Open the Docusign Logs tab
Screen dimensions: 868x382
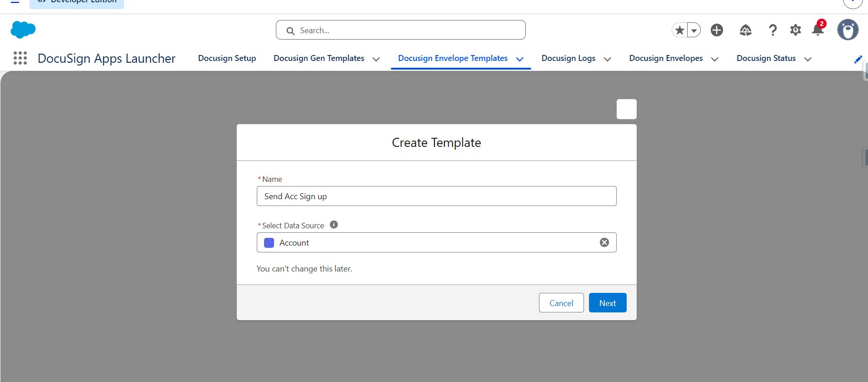[x=569, y=58]
